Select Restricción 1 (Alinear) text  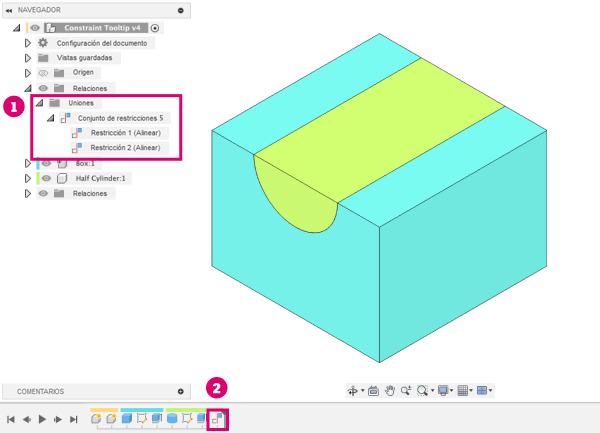pyautogui.click(x=126, y=133)
